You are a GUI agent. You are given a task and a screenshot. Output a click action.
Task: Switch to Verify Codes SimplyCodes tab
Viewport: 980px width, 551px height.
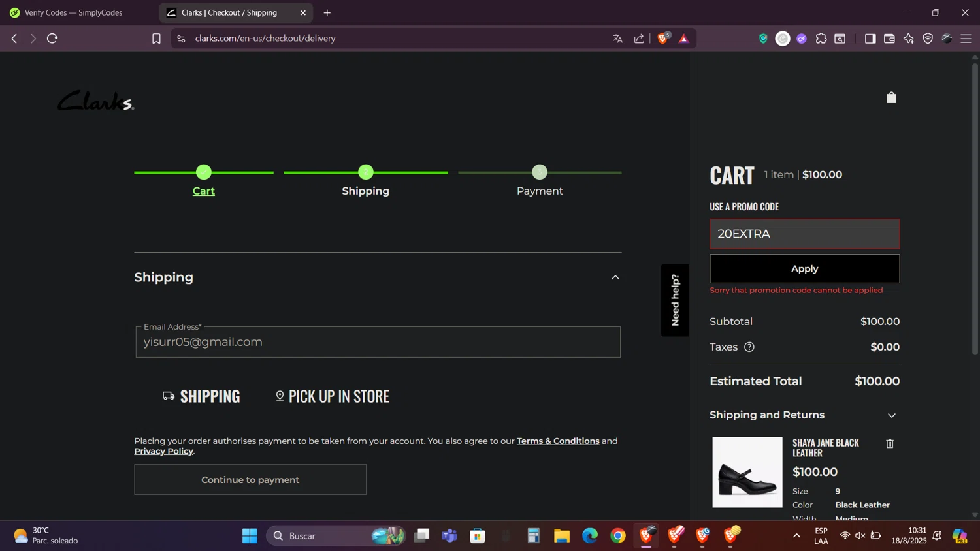[73, 12]
